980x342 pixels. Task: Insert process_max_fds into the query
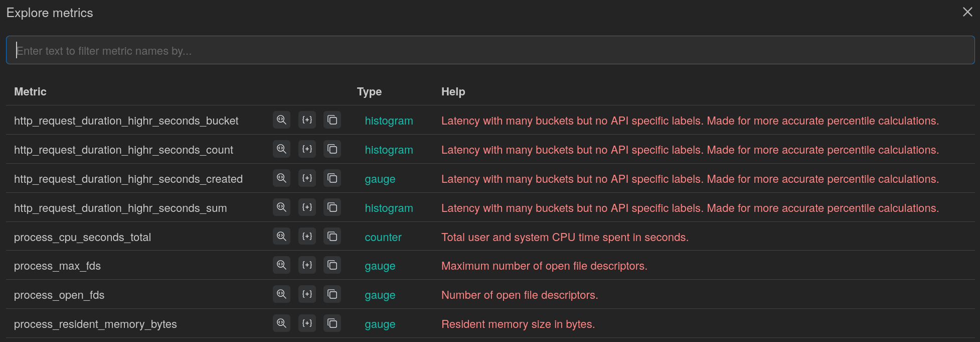tap(307, 265)
